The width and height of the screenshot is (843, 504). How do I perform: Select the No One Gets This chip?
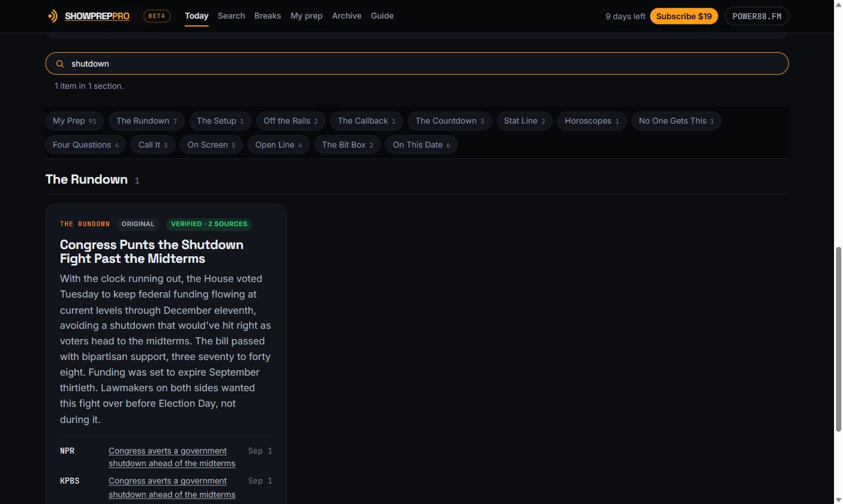point(676,121)
